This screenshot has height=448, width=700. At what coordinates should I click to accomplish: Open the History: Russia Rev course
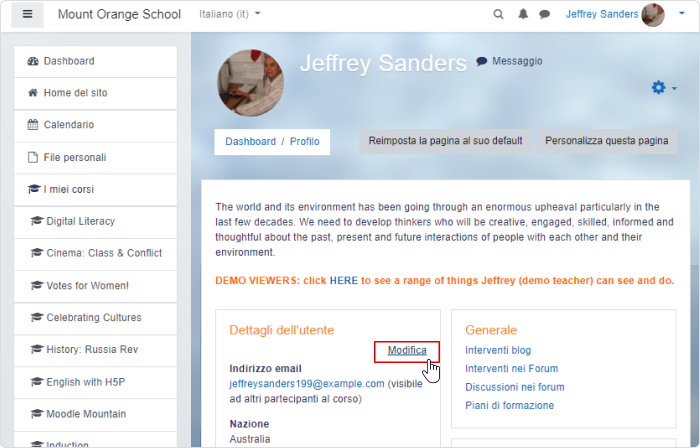click(95, 350)
